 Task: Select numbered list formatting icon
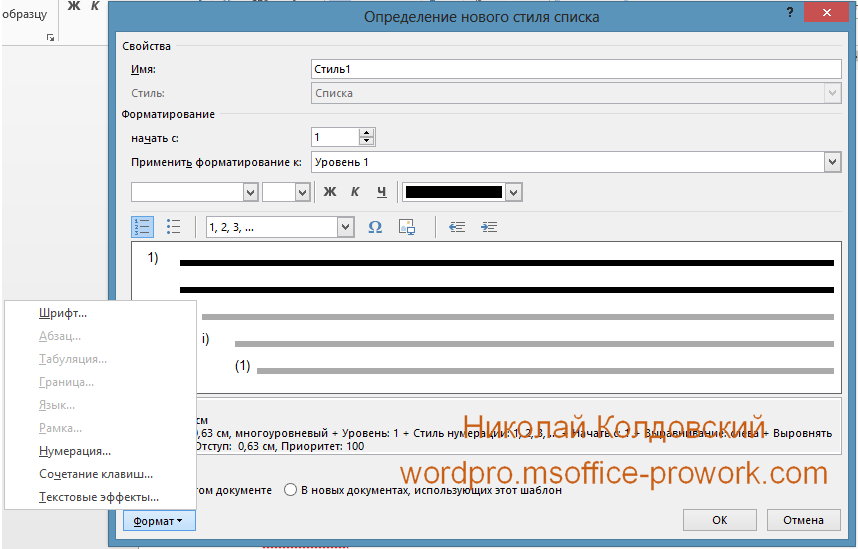point(142,227)
